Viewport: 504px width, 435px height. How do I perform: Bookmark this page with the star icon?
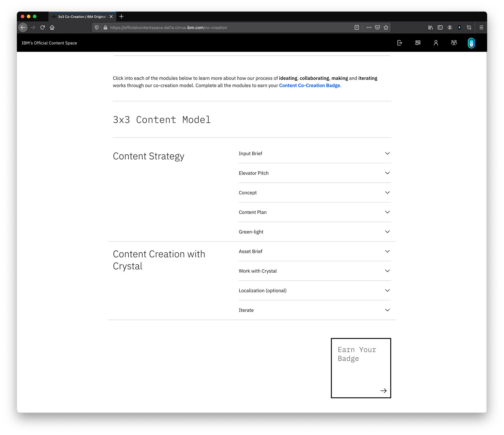[x=386, y=28]
